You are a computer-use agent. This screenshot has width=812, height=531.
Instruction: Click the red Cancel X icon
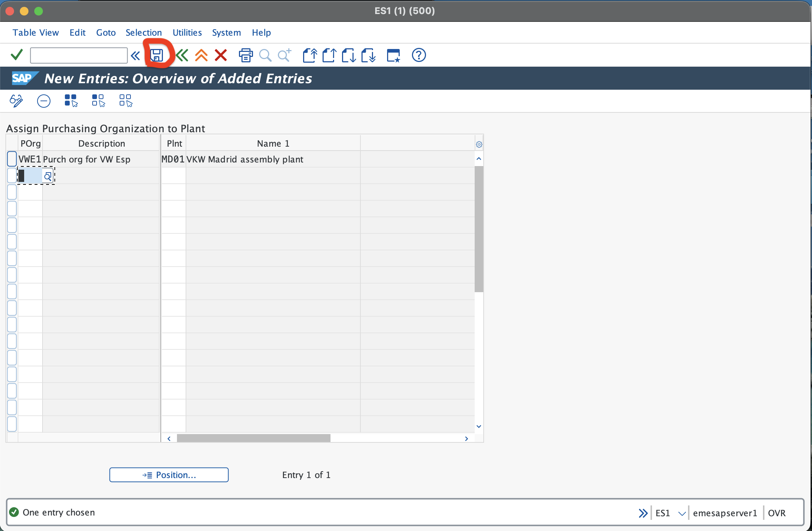pos(221,55)
